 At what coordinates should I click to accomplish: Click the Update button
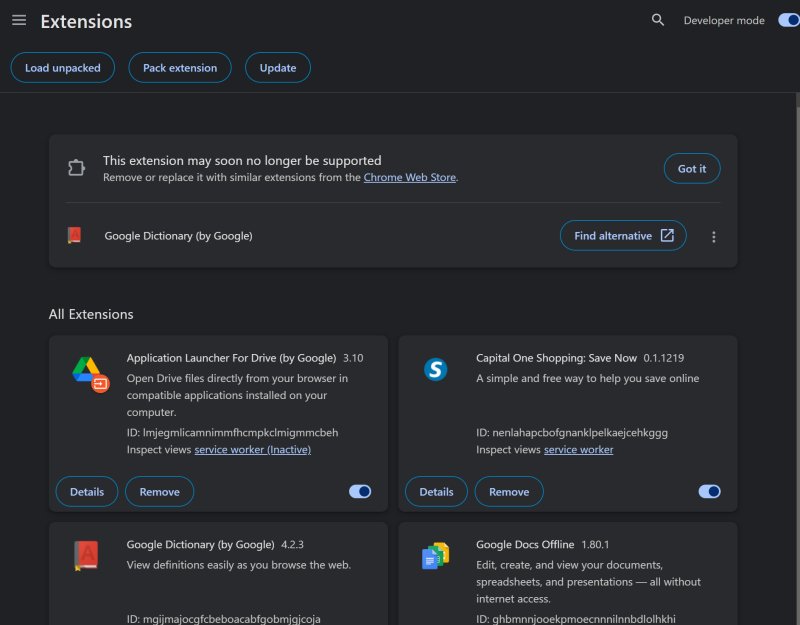[278, 68]
